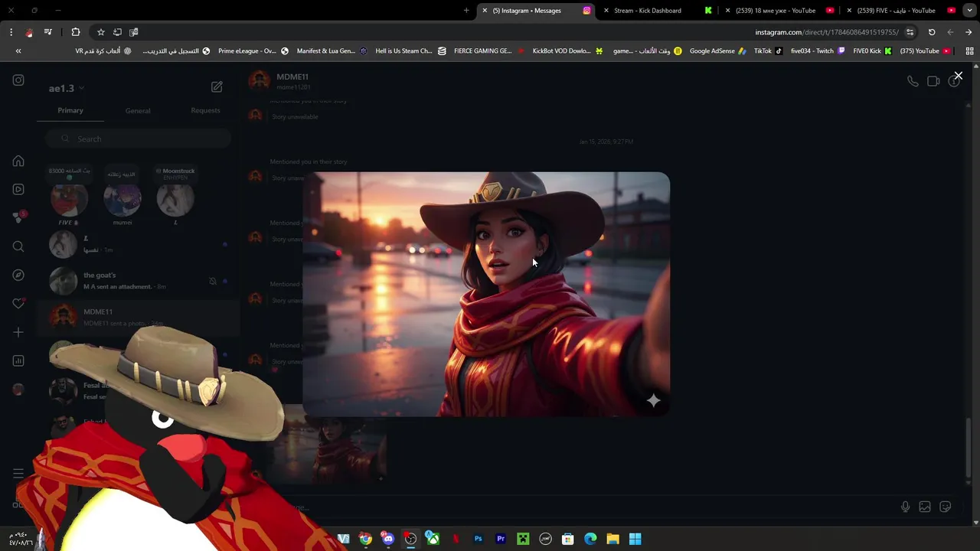Screen dimensions: 980x551
Task: Switch to Instagram Messages browser tab
Action: (534, 11)
